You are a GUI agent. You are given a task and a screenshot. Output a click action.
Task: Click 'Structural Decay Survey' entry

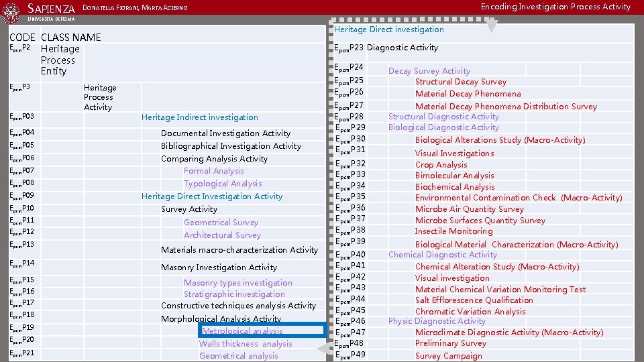(x=461, y=82)
